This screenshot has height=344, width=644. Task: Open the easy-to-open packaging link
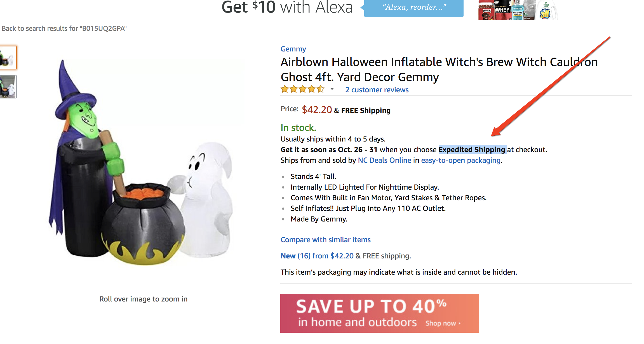pos(461,160)
